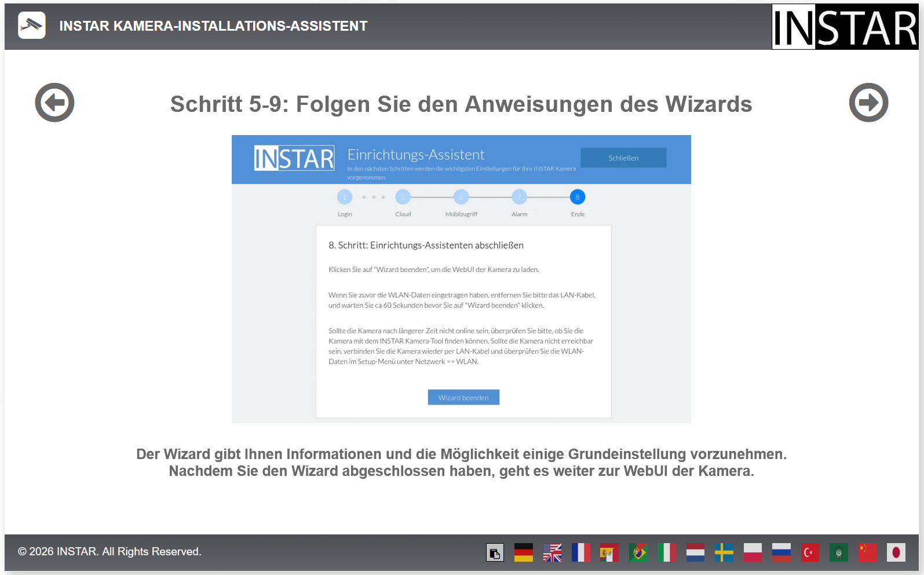Click the header title INSTAR KAMERA-INSTALLATIONS-ASSISTENT
Screen dimensions: 924x575
coord(213,26)
